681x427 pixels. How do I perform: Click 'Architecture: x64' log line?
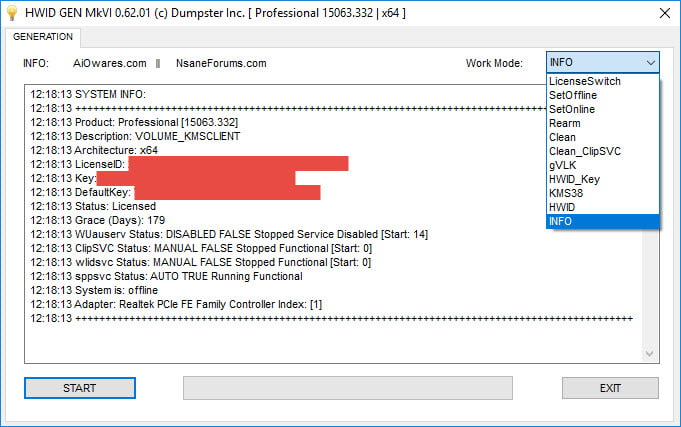click(94, 150)
